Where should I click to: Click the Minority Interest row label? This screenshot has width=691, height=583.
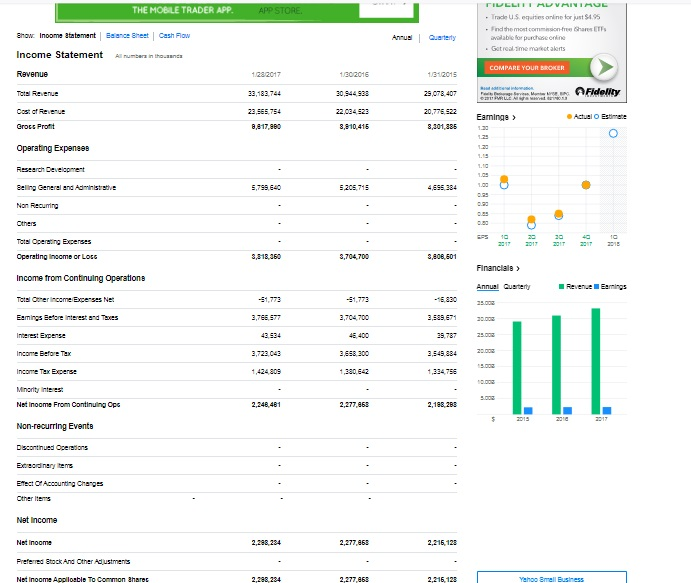pyautogui.click(x=40, y=390)
